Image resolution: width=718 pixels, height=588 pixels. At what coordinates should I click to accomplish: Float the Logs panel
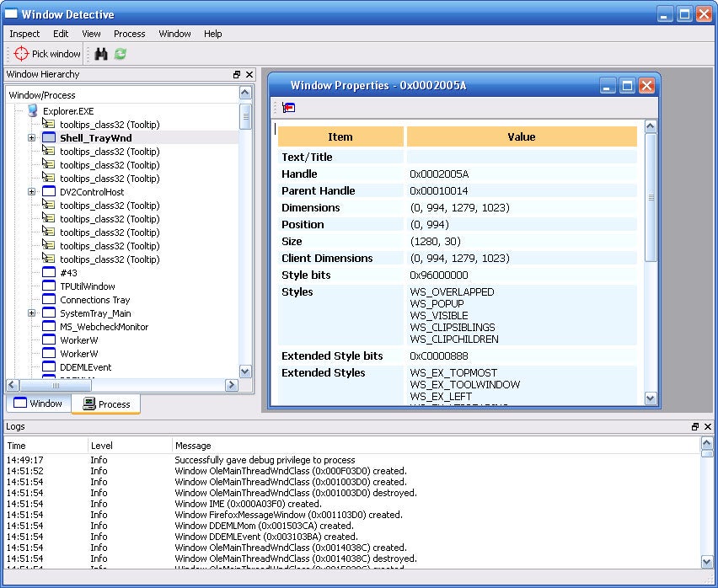(695, 427)
